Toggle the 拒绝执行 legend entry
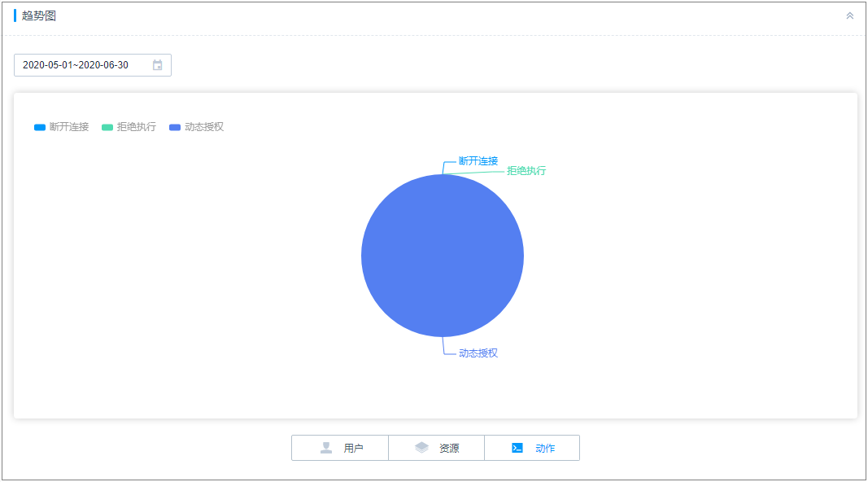 pos(129,127)
